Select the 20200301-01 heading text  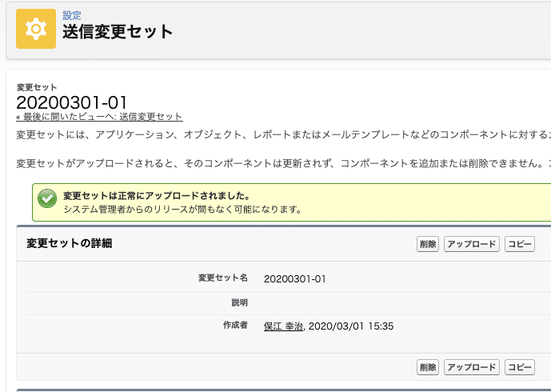pos(72,102)
